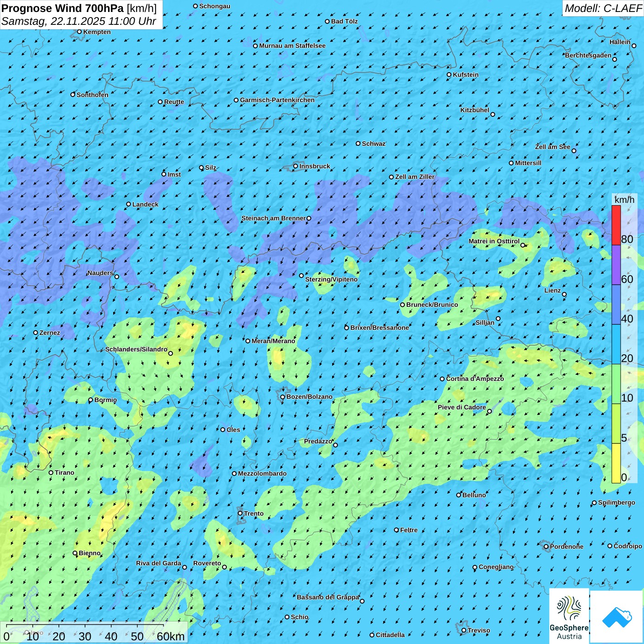Click the Schio marker dot
Image resolution: width=644 pixels, height=644 pixels.
(287, 617)
